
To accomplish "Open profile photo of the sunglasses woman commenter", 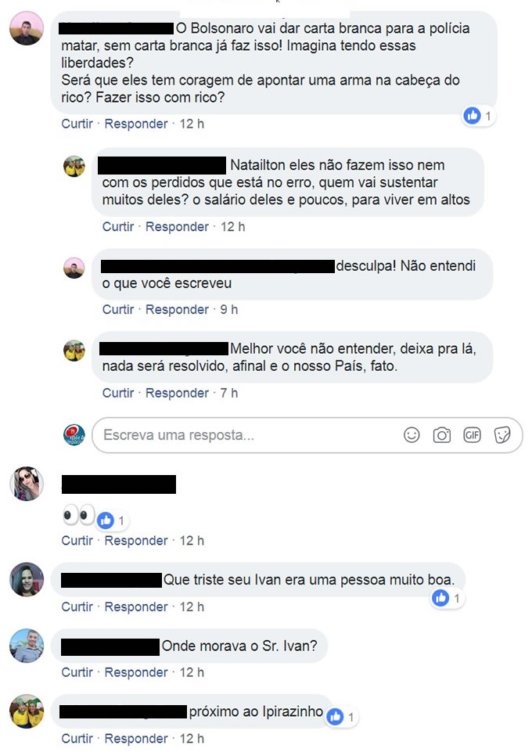I will point(27,484).
